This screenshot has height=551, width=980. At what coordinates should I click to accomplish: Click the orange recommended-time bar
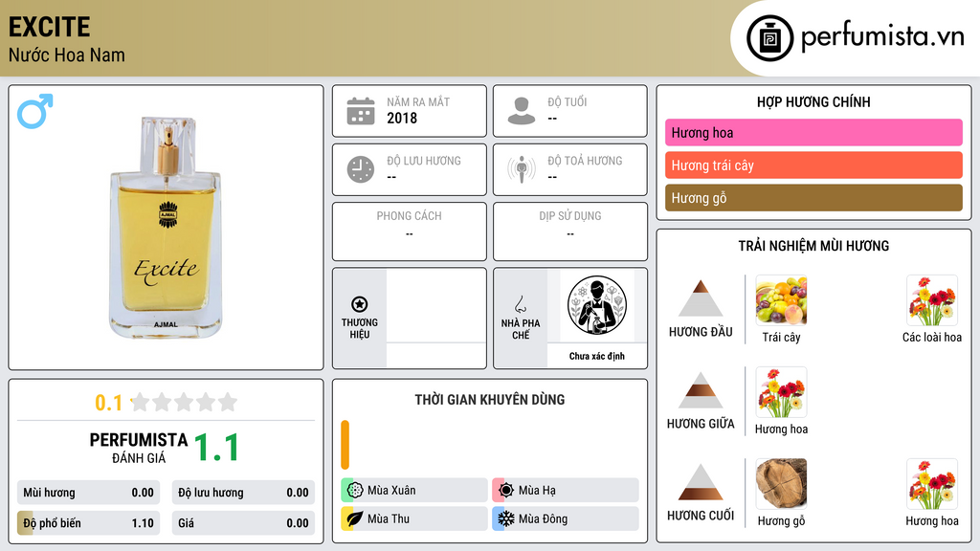[x=345, y=445]
